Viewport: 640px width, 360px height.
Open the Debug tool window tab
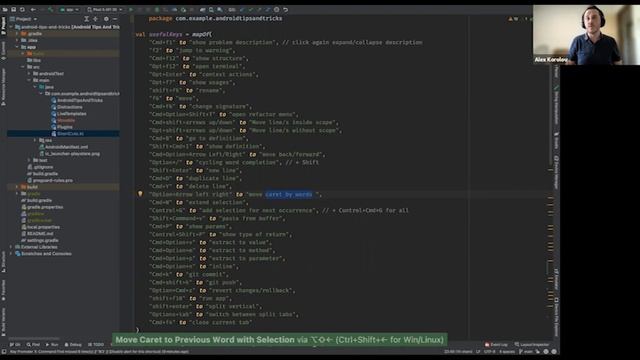tap(73, 345)
